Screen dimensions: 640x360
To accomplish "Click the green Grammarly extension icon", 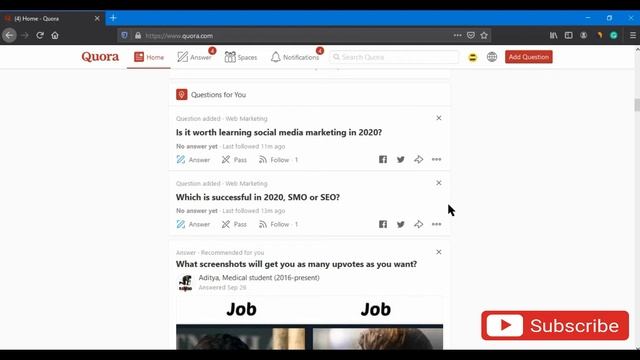I will (x=613, y=36).
